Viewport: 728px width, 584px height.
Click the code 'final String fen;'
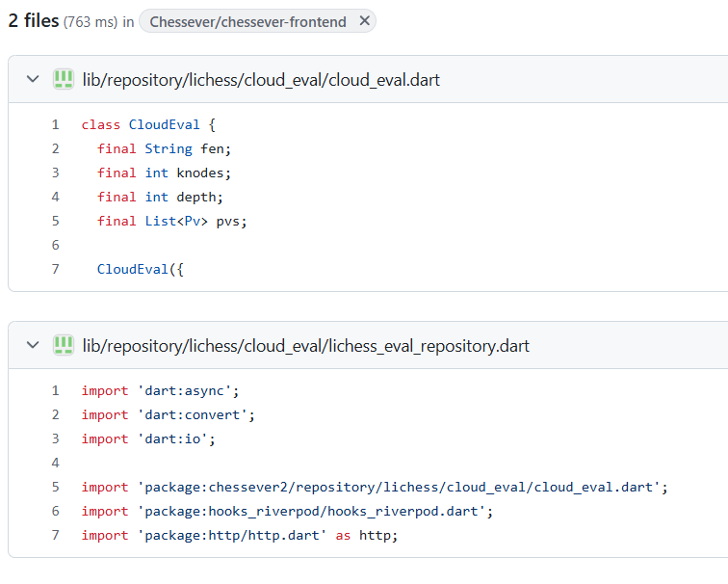point(164,148)
